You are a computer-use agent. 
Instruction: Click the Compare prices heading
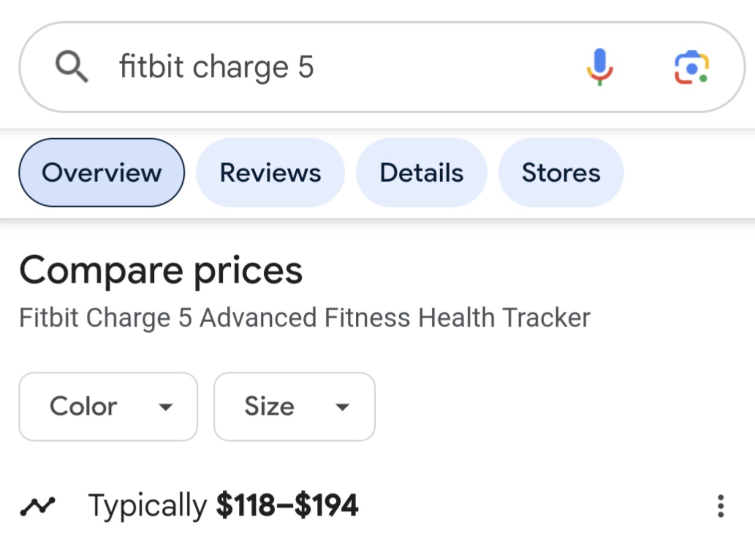(x=161, y=271)
